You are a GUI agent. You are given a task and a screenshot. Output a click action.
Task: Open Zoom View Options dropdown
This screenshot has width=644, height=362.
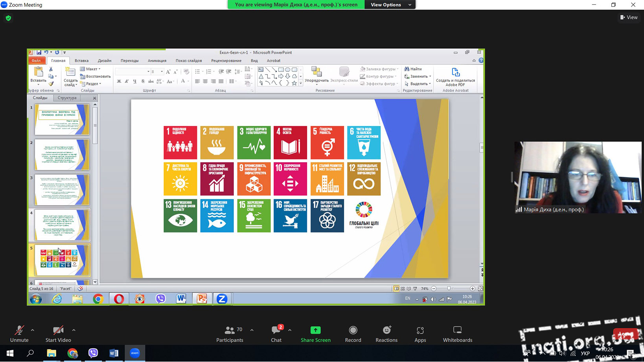390,5
